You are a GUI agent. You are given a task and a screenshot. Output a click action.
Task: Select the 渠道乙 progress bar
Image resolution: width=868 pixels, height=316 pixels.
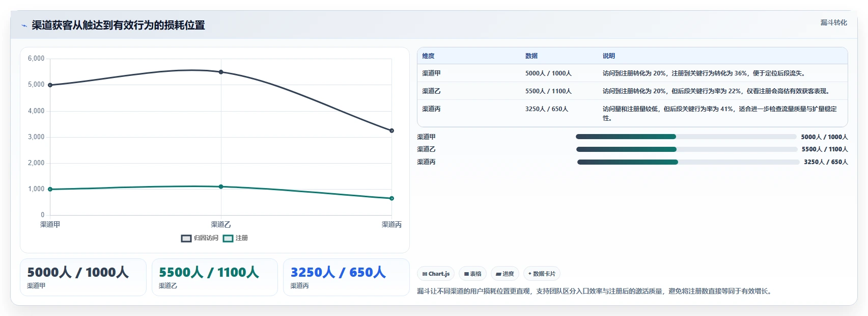click(687, 149)
